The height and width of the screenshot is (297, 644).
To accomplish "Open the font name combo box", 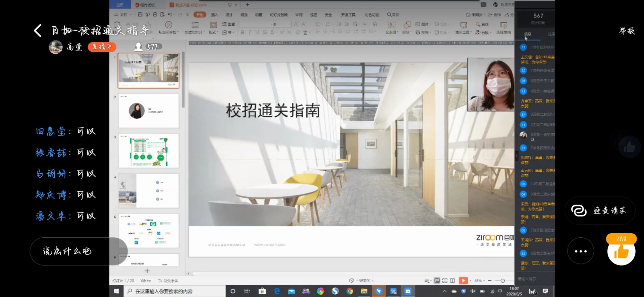I will 256,24.
